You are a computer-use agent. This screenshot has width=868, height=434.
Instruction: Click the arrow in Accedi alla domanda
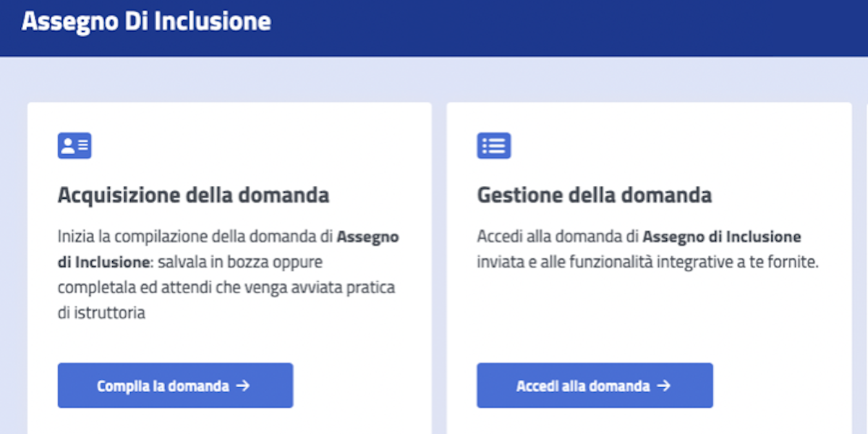[663, 386]
